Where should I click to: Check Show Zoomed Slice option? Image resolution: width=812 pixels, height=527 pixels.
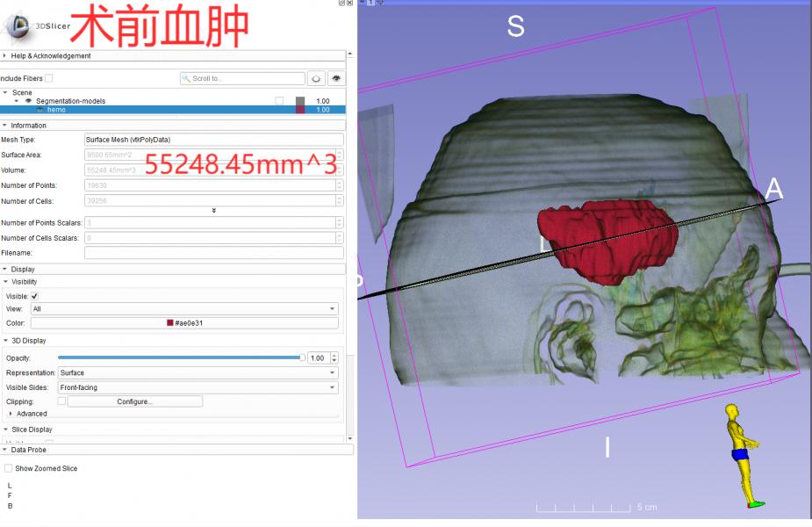tap(9, 468)
